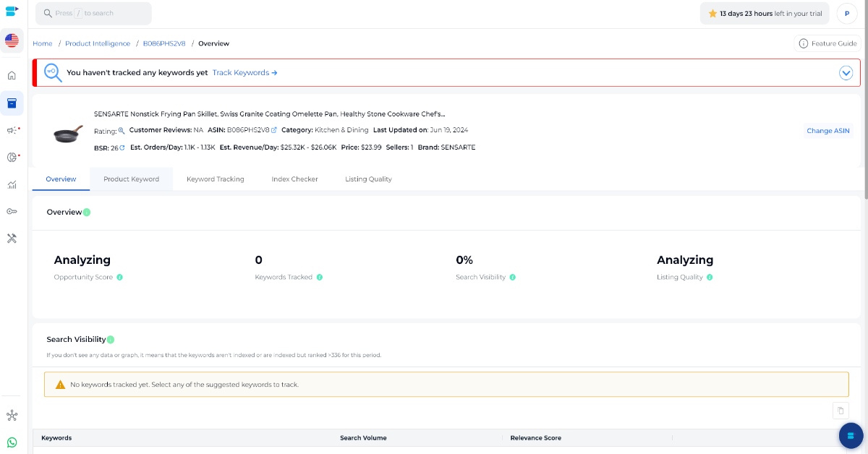Image resolution: width=868 pixels, height=454 pixels.
Task: Switch to the Product Keyword tab
Action: [x=131, y=179]
